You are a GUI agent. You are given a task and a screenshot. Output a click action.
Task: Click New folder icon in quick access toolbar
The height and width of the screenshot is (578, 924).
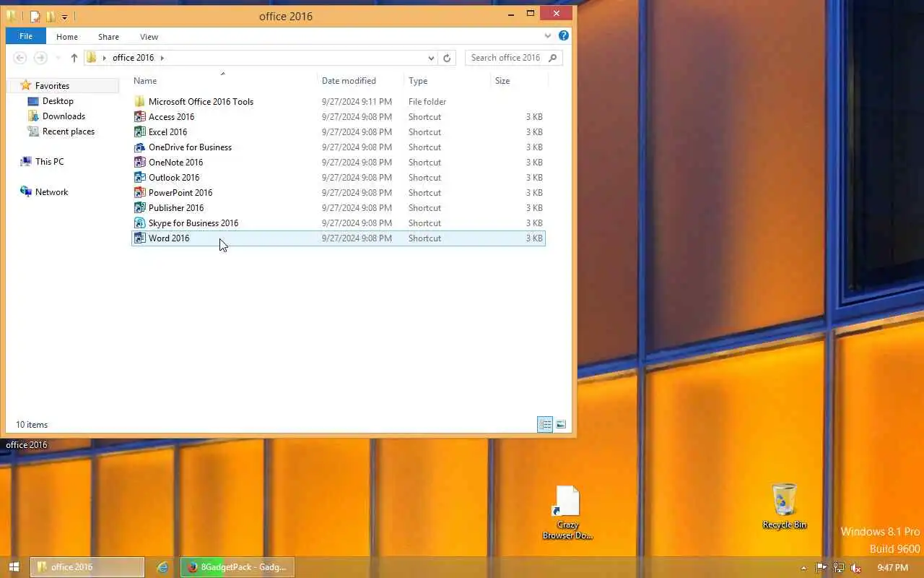51,16
